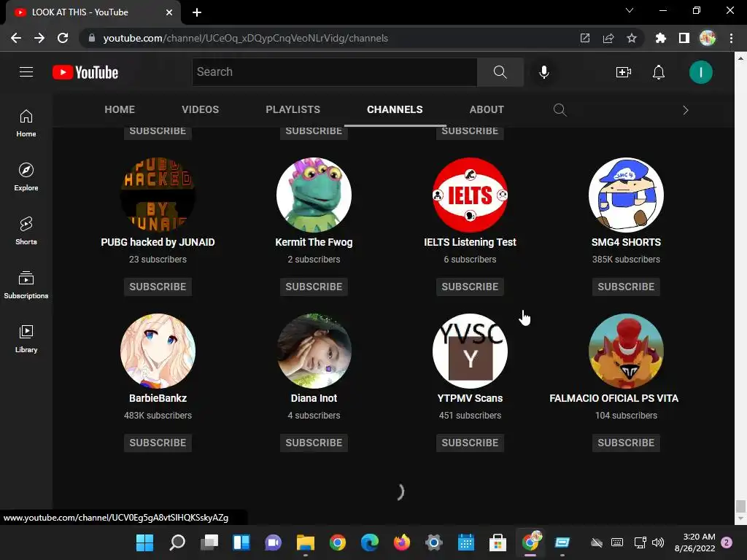Click the FALMACIO OFICIAL PS VITA name

click(614, 398)
